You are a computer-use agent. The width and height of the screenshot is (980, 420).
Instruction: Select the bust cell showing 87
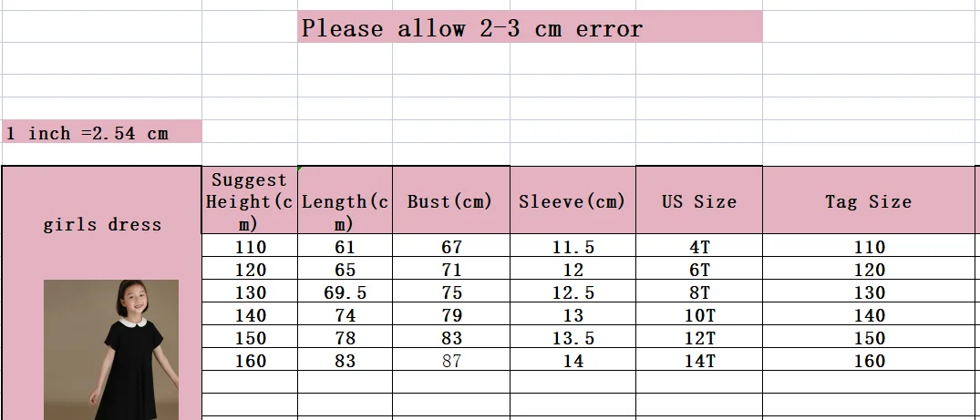pyautogui.click(x=450, y=361)
